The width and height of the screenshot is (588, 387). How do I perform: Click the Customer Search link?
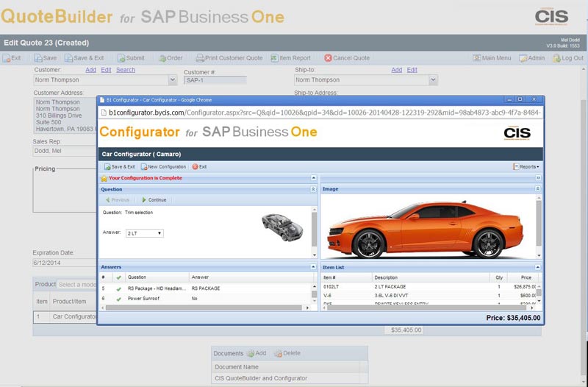tap(126, 70)
